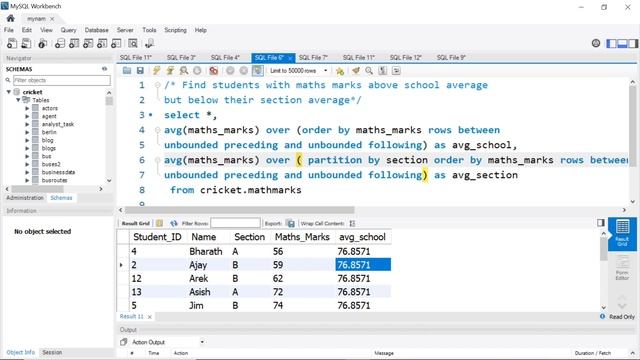Open the home screen icon

coord(11,18)
